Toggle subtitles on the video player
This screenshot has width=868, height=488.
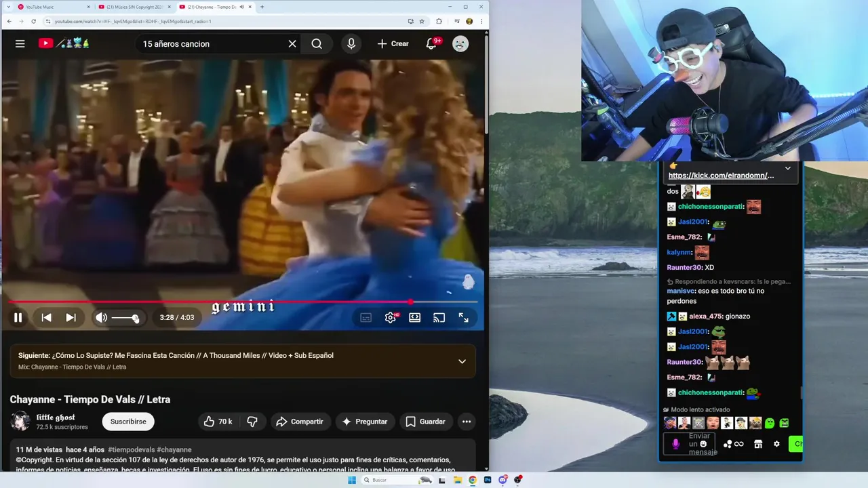coord(366,317)
